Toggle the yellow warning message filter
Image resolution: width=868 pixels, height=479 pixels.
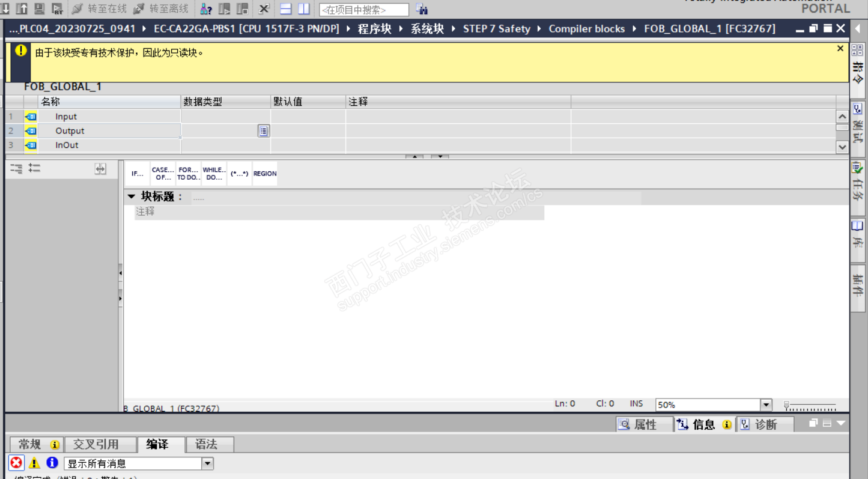click(34, 463)
